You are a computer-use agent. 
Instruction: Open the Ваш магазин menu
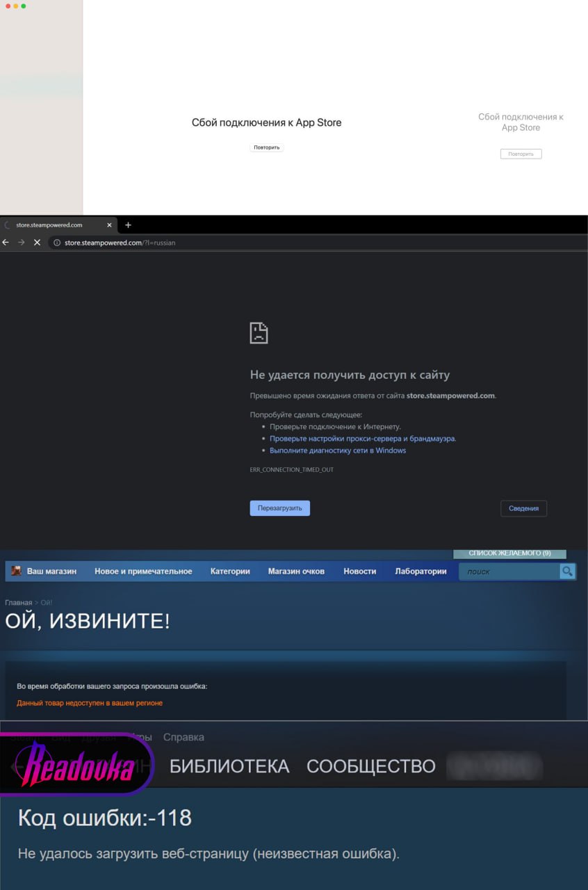(51, 572)
